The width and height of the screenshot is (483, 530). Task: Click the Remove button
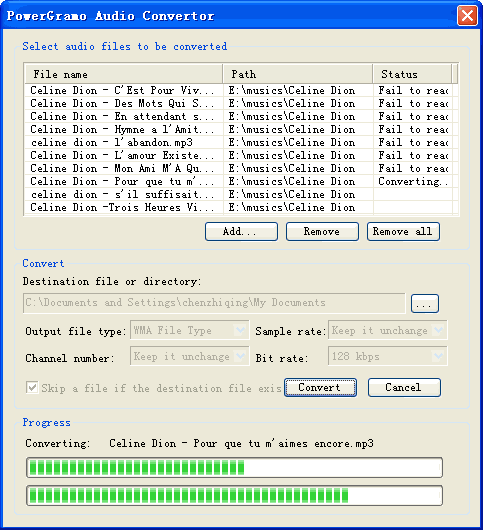click(x=322, y=232)
